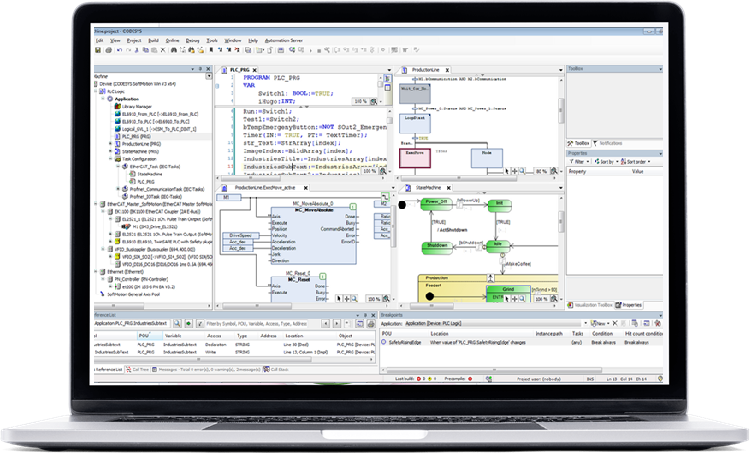The height and width of the screenshot is (454, 750).
Task: Switch declaration editor to textual view
Action: click(x=387, y=78)
